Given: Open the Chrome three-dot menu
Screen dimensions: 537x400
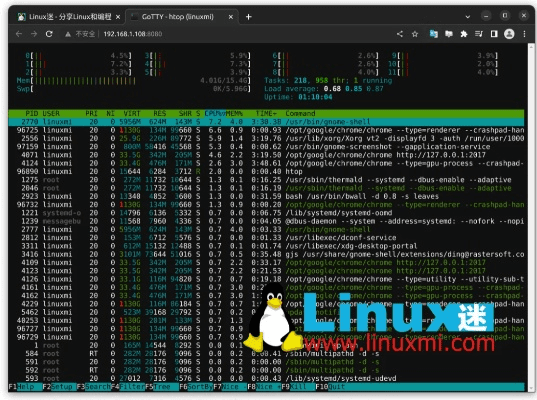Looking at the screenshot, I should pos(524,34).
